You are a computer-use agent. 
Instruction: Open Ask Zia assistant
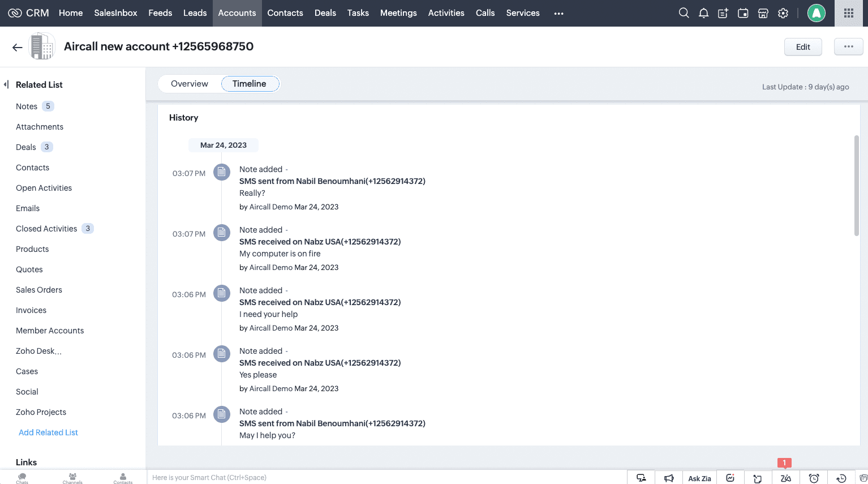pos(699,478)
